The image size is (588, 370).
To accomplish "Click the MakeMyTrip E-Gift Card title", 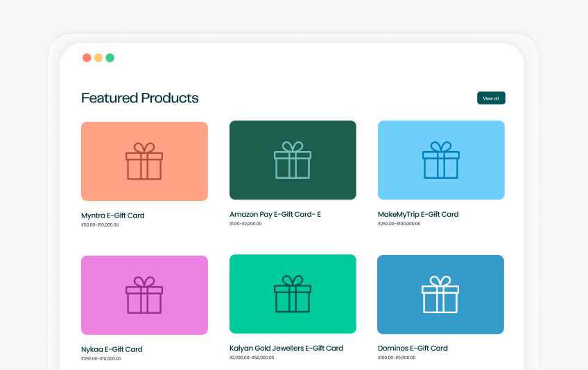I will click(418, 214).
